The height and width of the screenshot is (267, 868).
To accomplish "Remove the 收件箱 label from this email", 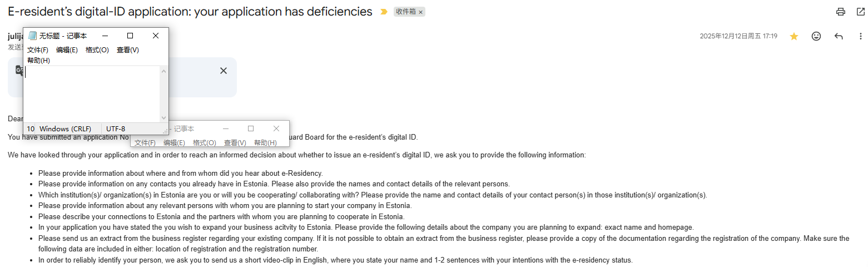I will tap(421, 12).
